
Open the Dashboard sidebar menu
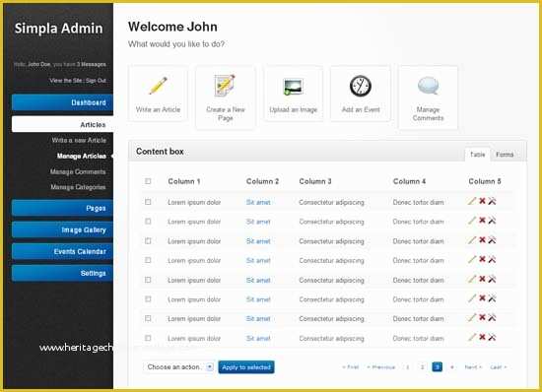62,102
